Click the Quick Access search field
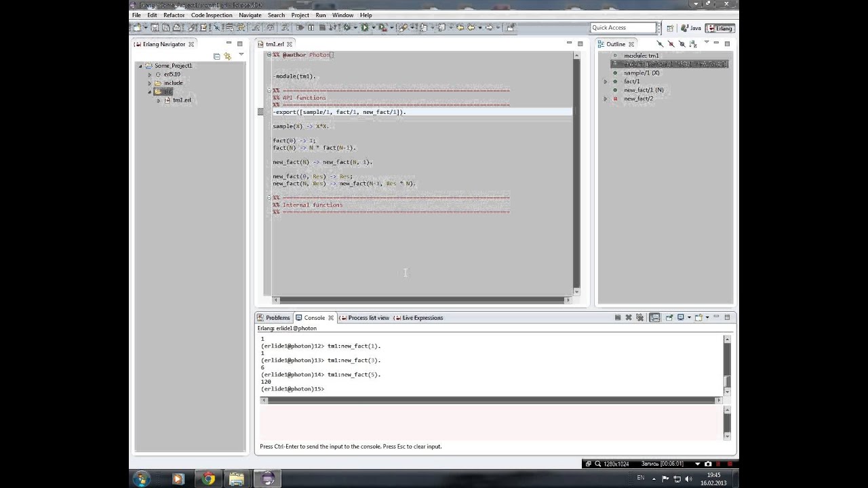 coord(623,28)
